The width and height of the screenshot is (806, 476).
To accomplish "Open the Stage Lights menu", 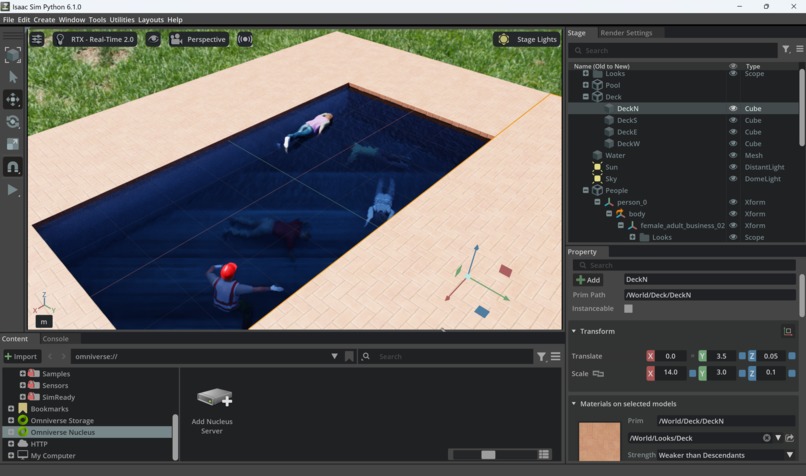I will [x=526, y=39].
